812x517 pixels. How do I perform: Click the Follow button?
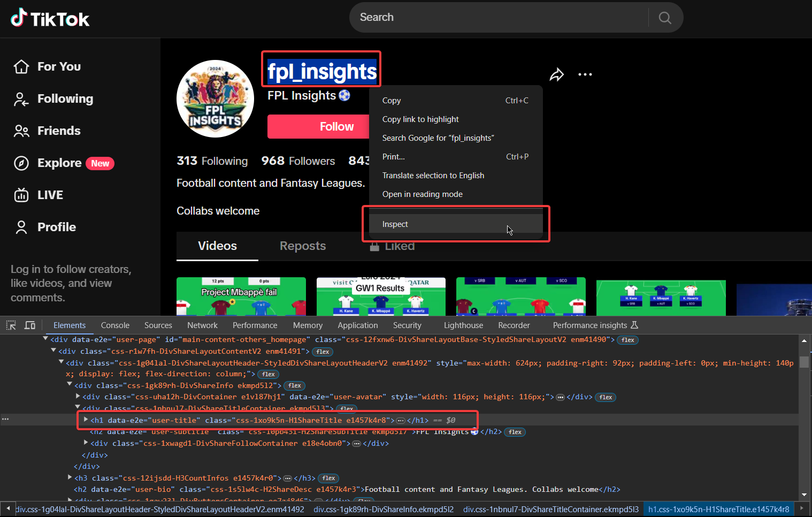click(x=336, y=126)
